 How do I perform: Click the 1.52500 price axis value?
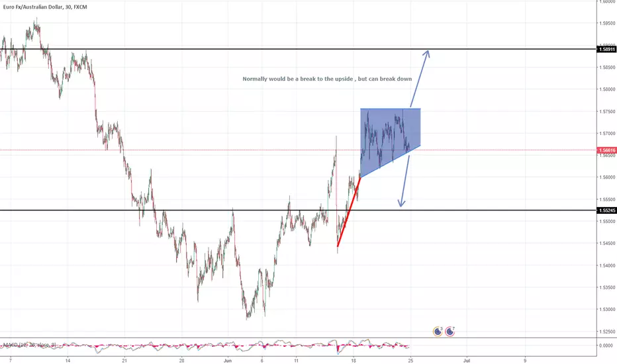click(x=607, y=332)
